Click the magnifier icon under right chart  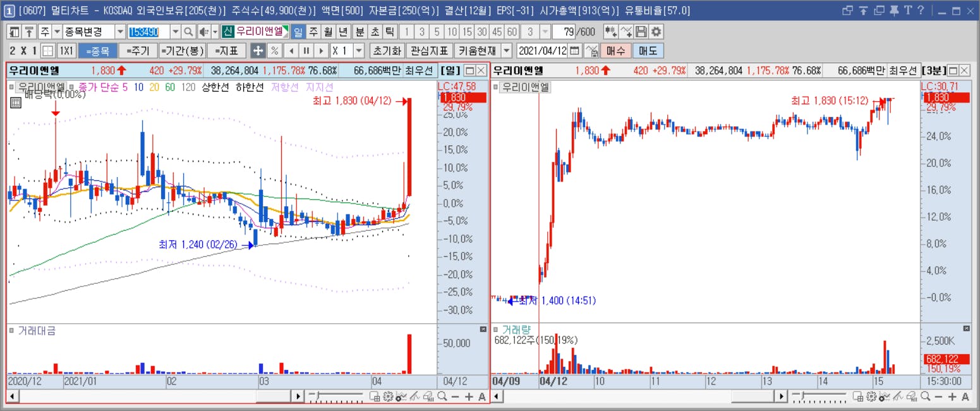click(925, 396)
